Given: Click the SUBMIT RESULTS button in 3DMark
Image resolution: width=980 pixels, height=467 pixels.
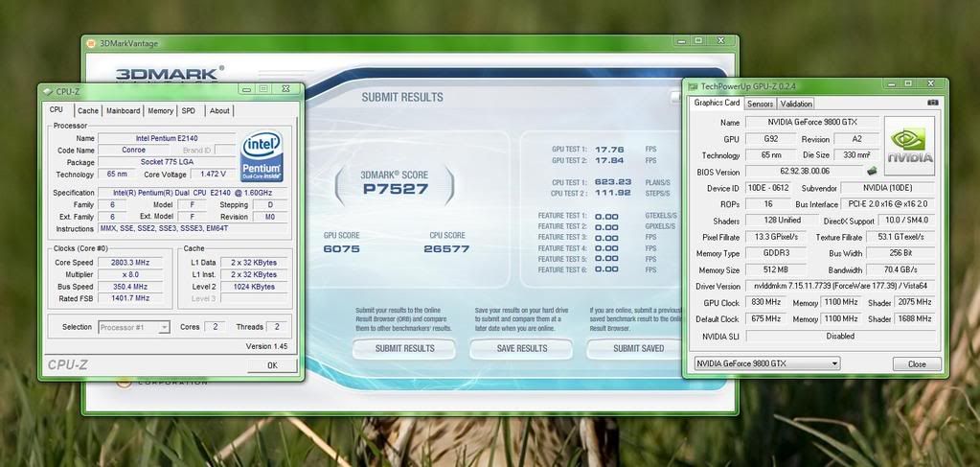Looking at the screenshot, I should click(405, 349).
